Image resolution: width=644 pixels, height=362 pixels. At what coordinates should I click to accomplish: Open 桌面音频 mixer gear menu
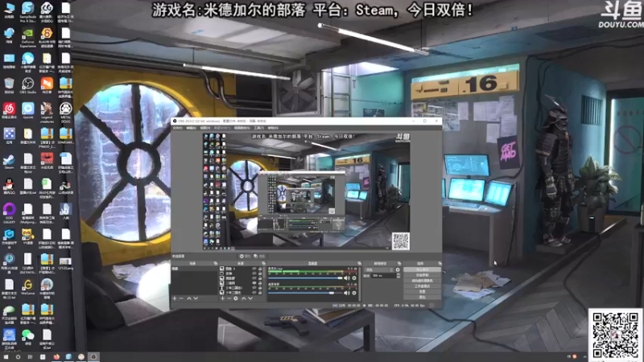354,293
